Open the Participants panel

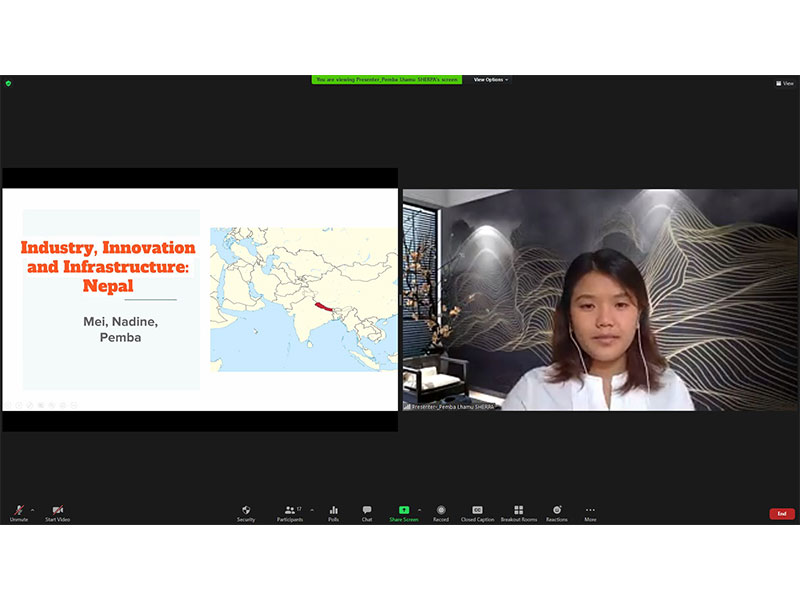pos(289,512)
